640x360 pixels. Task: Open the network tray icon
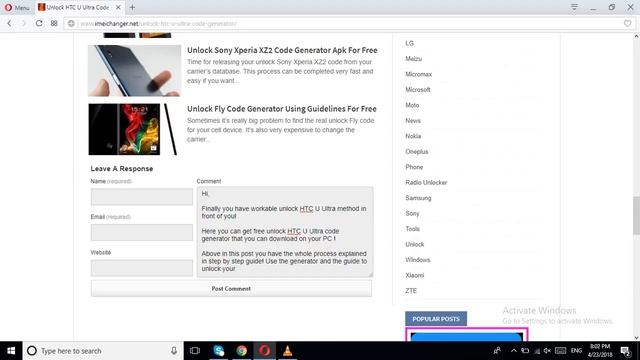coord(537,351)
